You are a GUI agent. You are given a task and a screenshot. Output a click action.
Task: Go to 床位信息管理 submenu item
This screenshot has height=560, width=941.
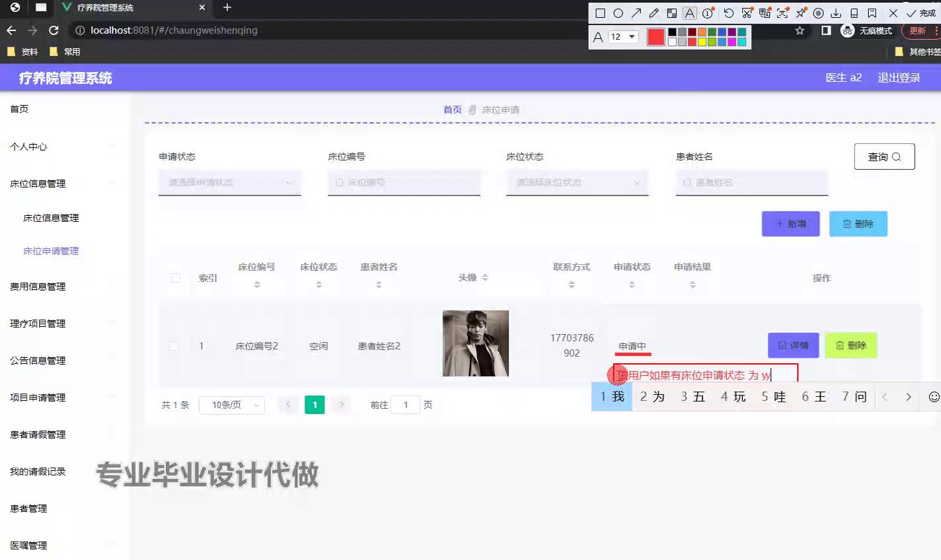51,218
